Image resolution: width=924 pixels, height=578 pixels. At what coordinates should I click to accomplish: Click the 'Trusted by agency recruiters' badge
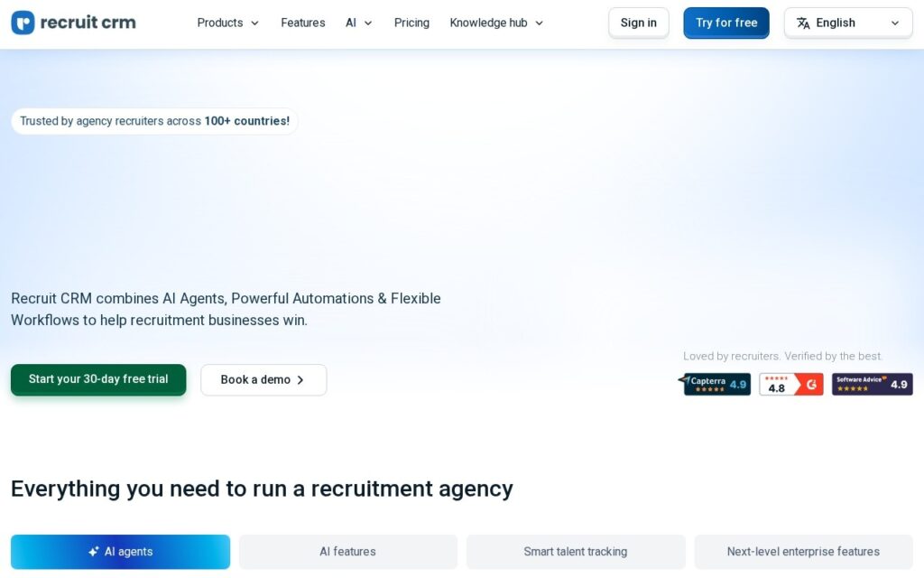[154, 121]
